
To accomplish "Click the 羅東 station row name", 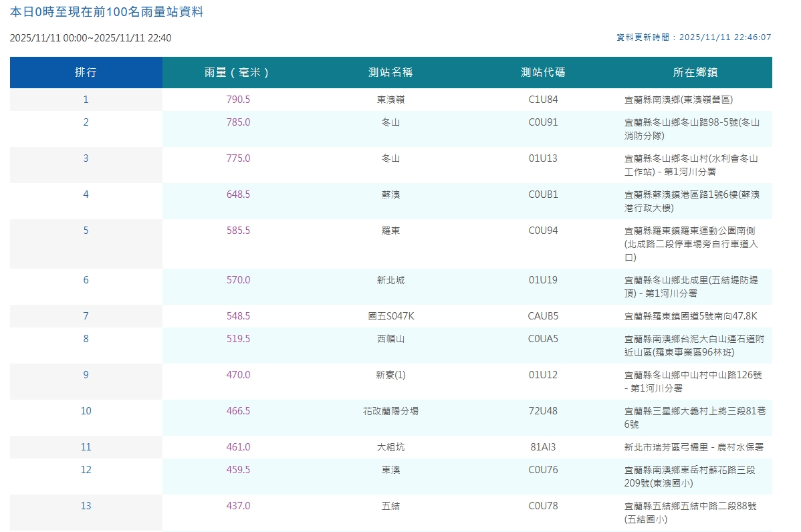I will click(390, 231).
